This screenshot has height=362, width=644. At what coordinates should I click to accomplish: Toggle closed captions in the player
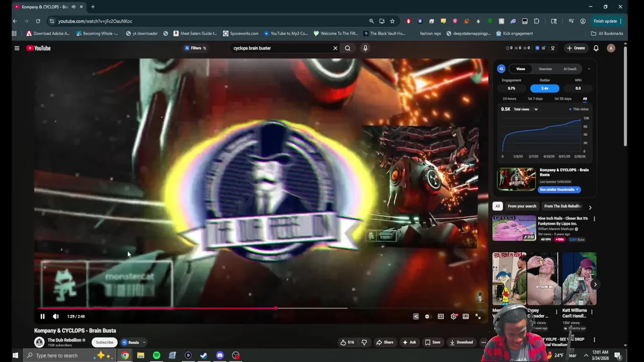tap(441, 316)
